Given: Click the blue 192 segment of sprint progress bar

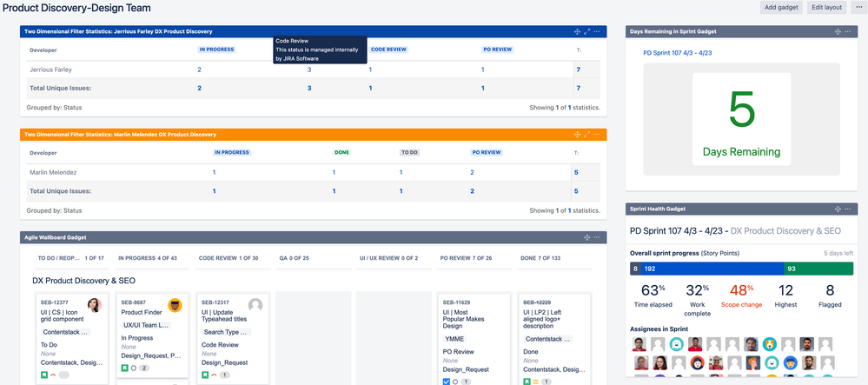Looking at the screenshot, I should [x=712, y=269].
